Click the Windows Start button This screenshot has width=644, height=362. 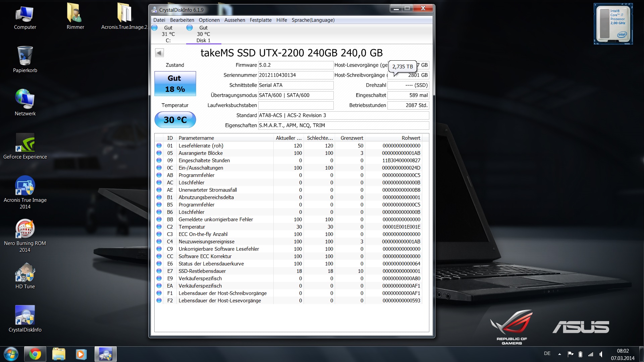(11, 354)
